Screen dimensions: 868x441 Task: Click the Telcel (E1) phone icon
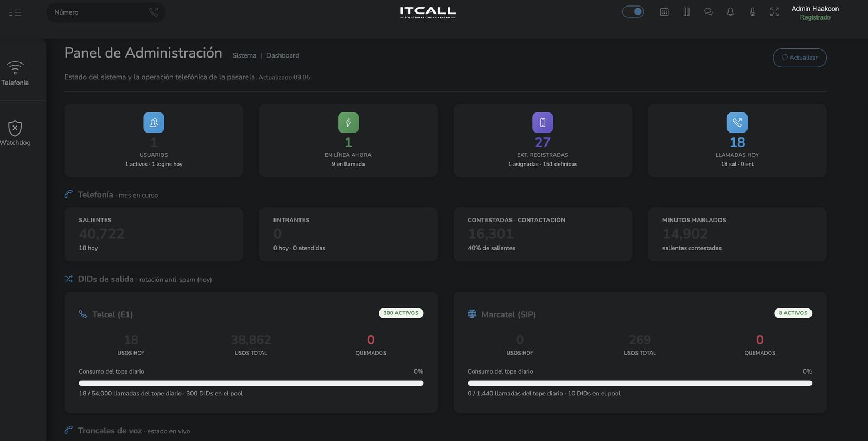tap(83, 314)
